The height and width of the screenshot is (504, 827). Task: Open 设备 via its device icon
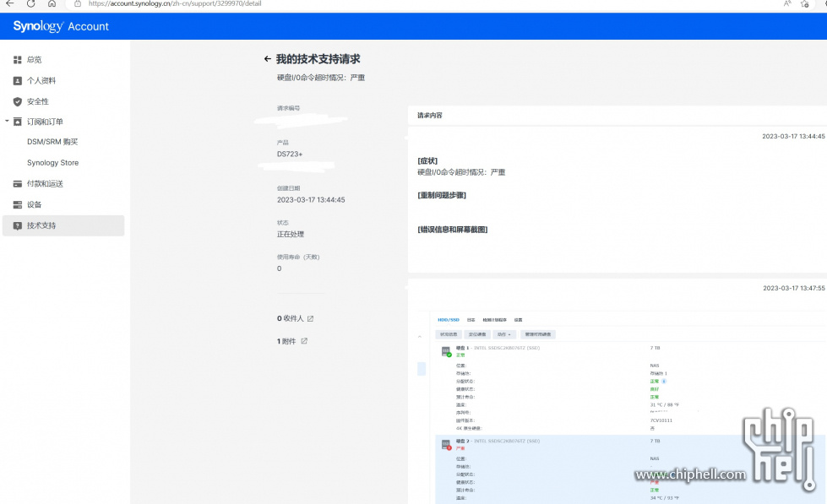(18, 204)
